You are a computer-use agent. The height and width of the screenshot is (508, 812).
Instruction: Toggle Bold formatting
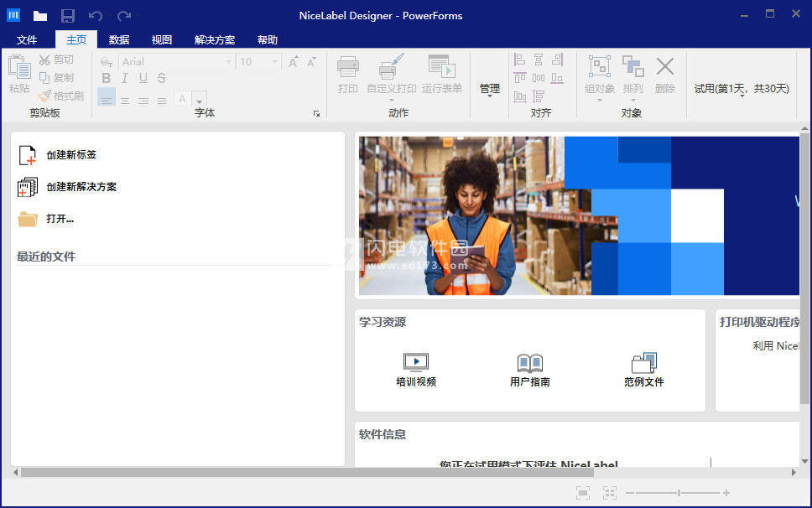click(x=107, y=78)
